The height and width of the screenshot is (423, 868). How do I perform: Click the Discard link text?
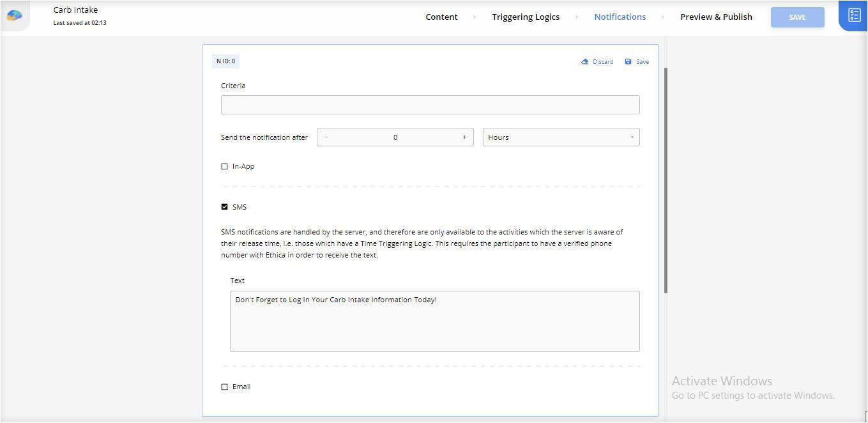click(x=602, y=62)
